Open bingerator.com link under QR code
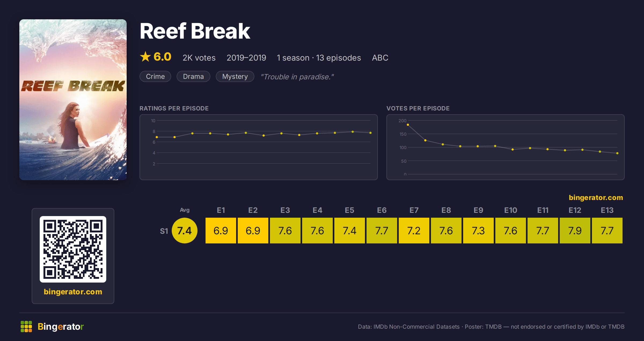The width and height of the screenshot is (644, 341). 73,292
